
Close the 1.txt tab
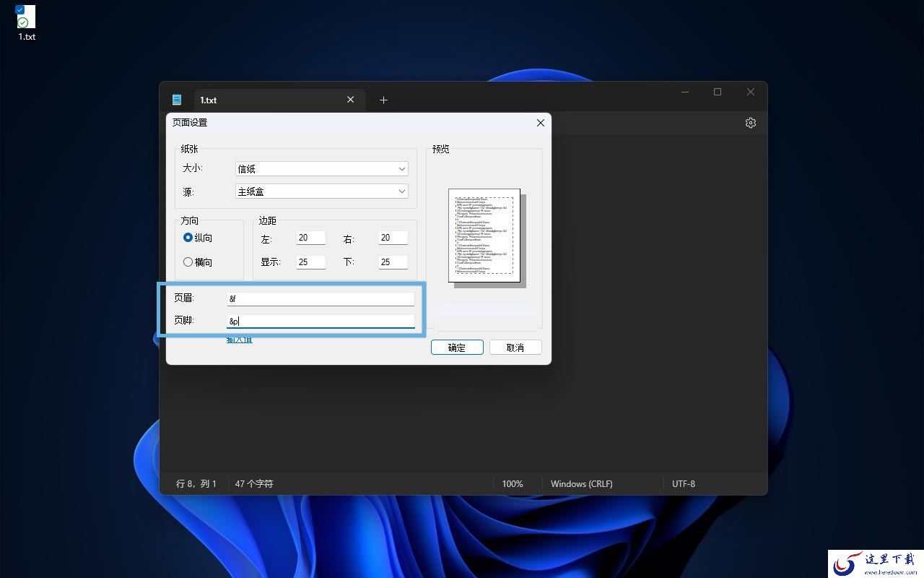click(350, 100)
